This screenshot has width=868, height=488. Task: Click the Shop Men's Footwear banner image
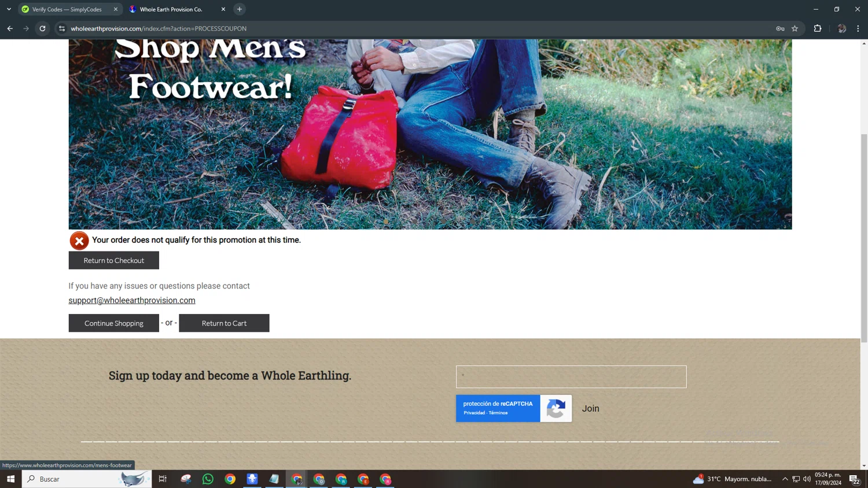(x=430, y=134)
